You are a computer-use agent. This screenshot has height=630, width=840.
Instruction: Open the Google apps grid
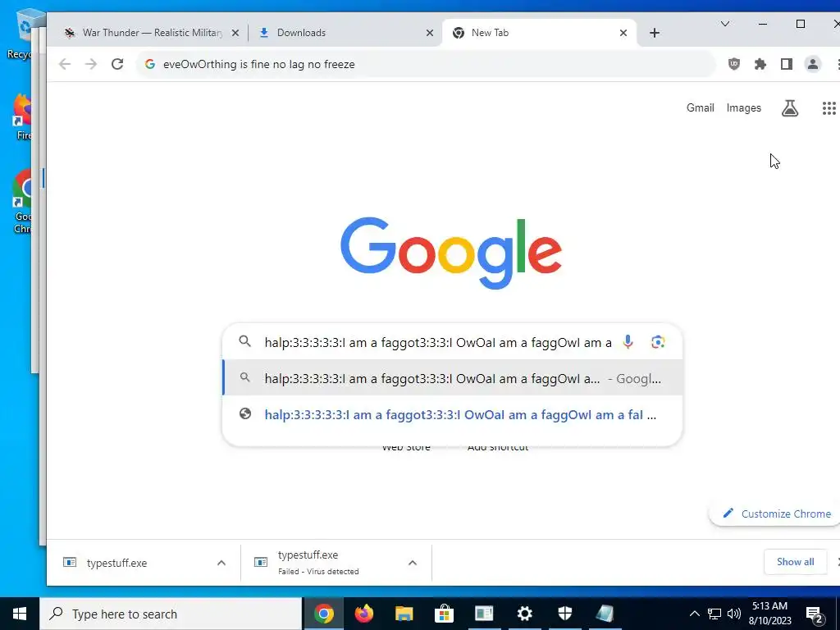829,108
